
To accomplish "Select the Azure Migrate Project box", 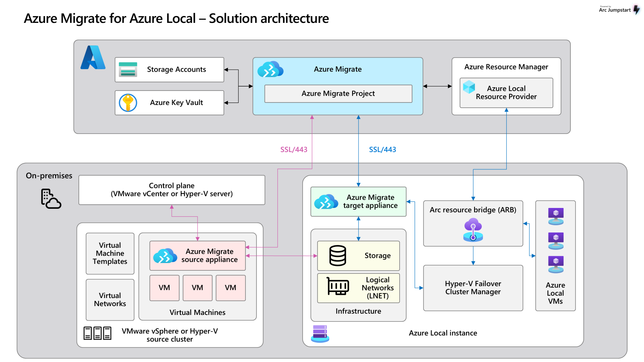I will pos(338,94).
